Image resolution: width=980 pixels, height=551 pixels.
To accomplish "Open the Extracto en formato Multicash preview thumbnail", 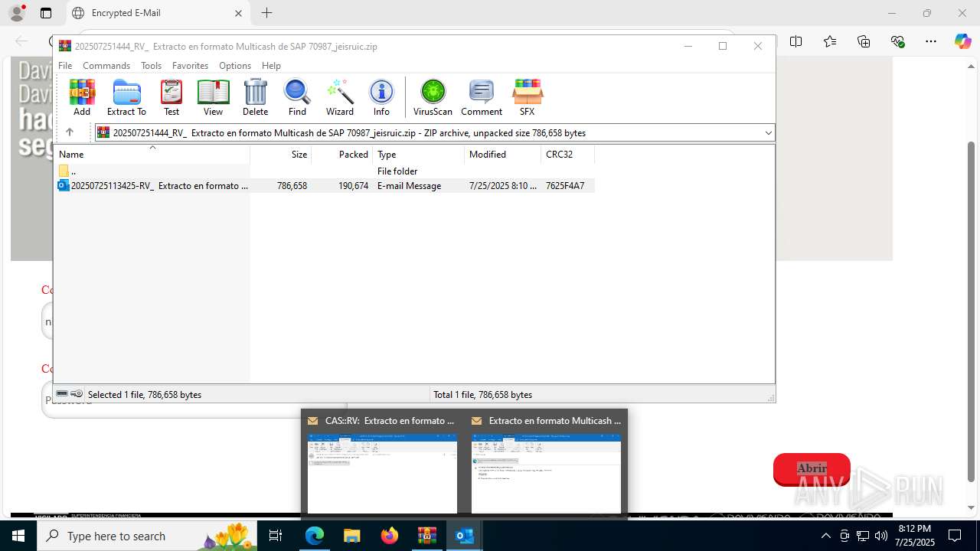I will click(546, 464).
